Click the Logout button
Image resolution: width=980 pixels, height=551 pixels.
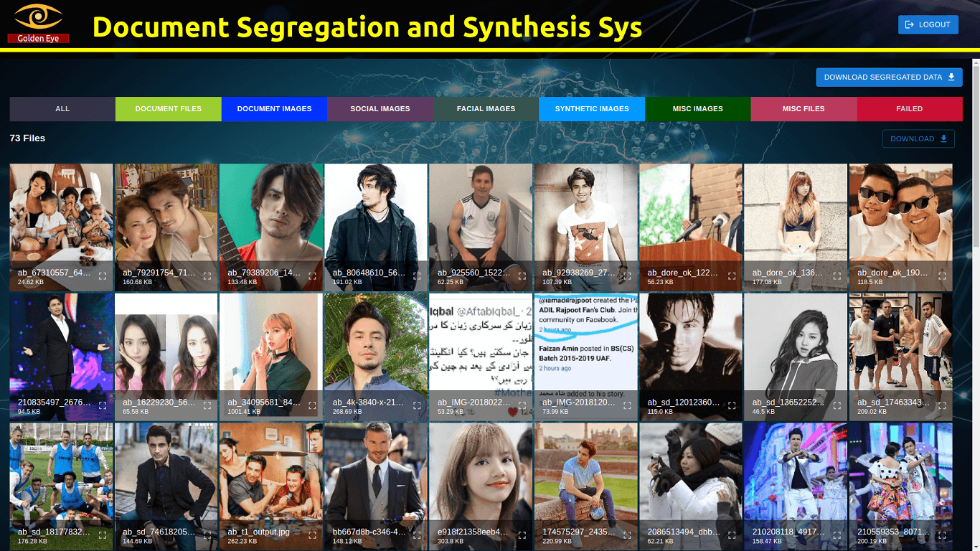pyautogui.click(x=928, y=24)
